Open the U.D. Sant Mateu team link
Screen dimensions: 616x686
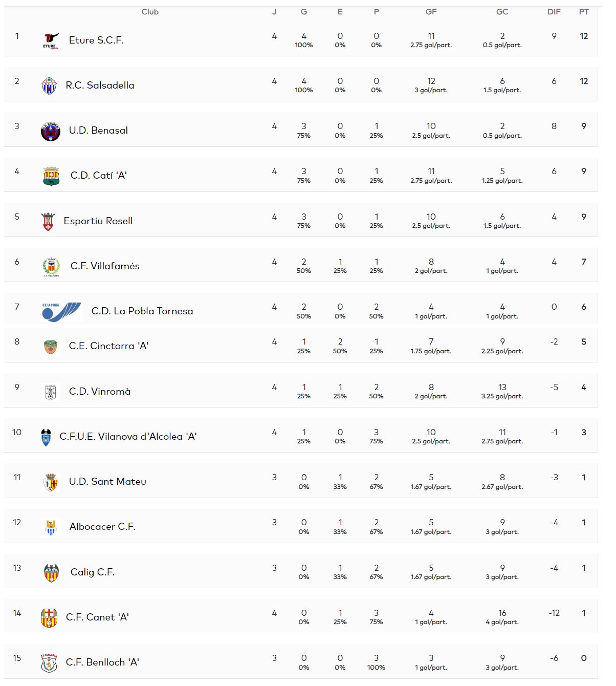click(107, 482)
